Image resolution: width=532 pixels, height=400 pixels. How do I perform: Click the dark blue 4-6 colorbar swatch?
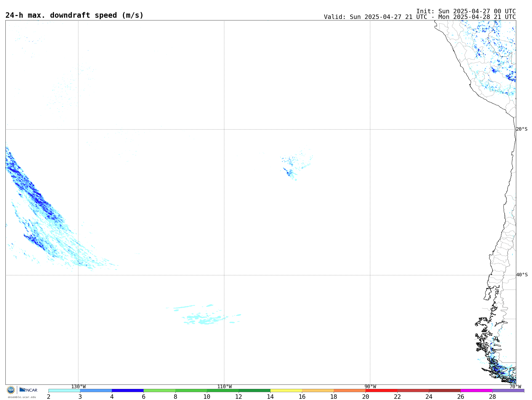(x=128, y=391)
